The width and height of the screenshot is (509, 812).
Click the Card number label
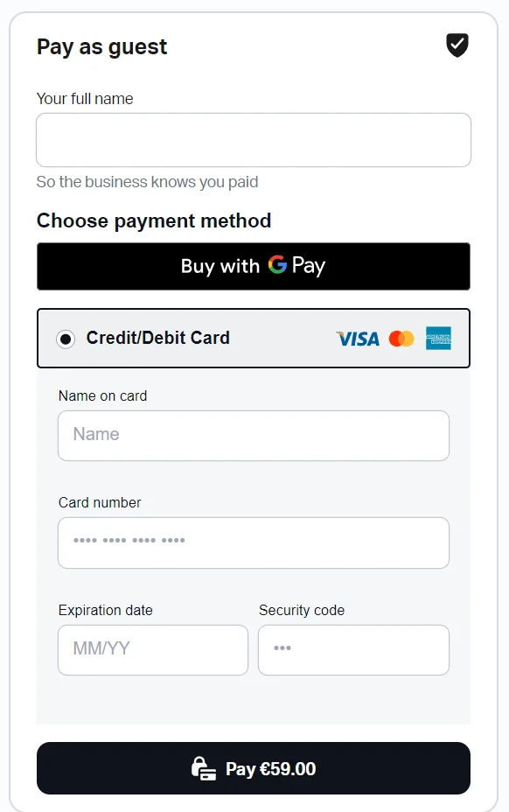point(100,502)
